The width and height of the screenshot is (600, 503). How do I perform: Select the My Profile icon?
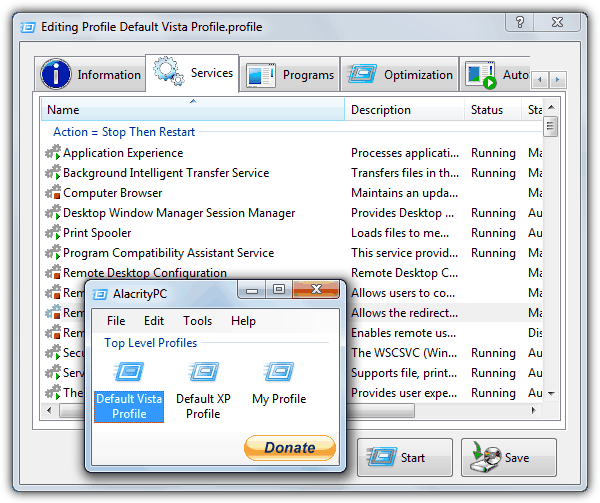[279, 373]
